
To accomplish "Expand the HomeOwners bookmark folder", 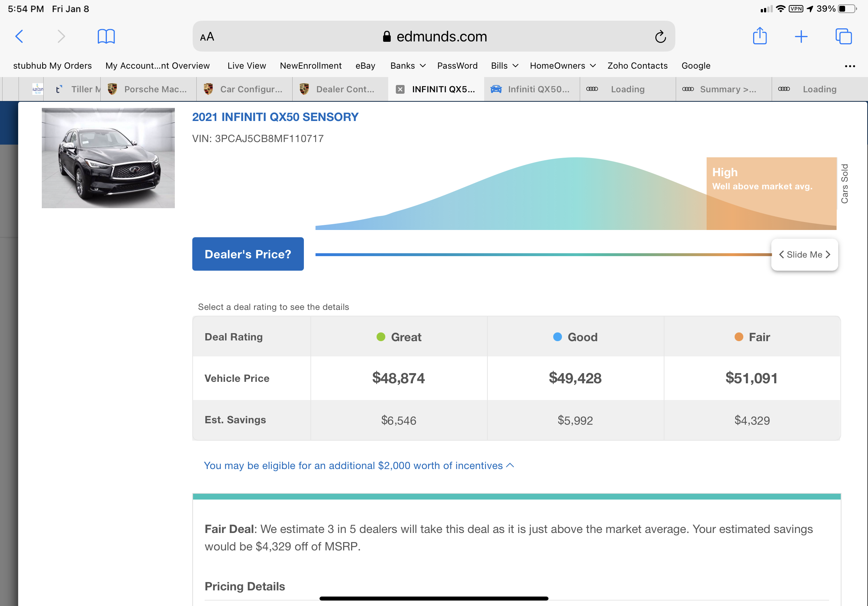I will (562, 66).
